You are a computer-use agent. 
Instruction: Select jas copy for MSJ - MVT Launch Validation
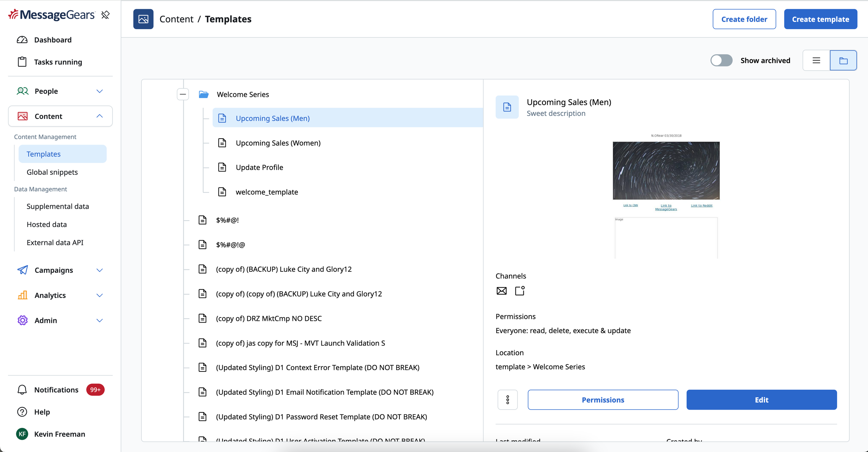pyautogui.click(x=300, y=343)
